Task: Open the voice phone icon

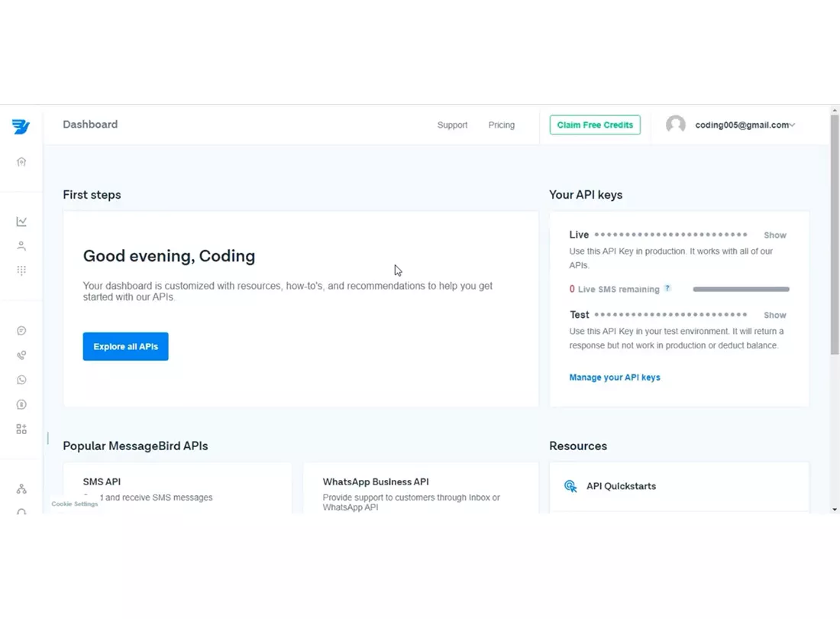Action: (21, 355)
